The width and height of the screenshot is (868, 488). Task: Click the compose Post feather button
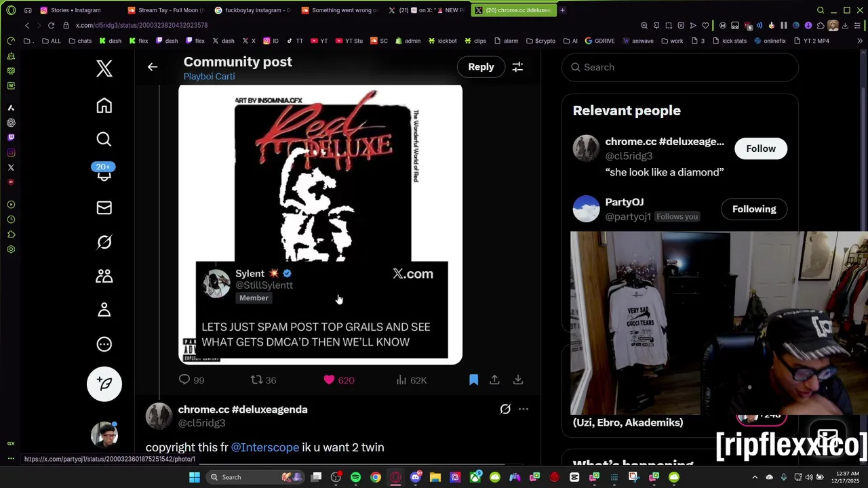[x=104, y=384]
